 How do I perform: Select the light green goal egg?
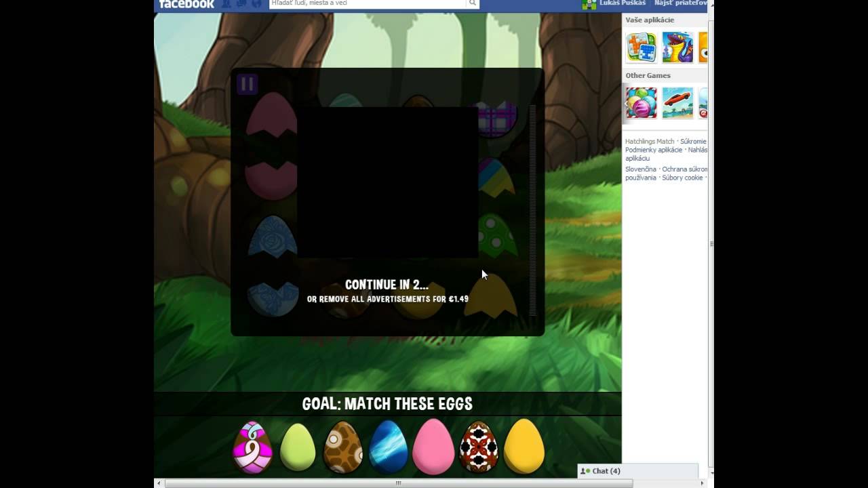coord(298,447)
